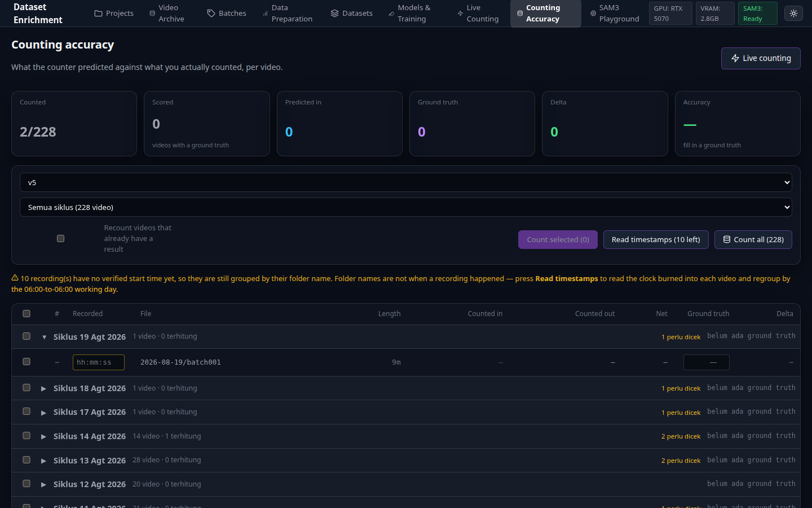Image resolution: width=812 pixels, height=508 pixels.
Task: Tick the select-all checkbox in table header
Action: tap(27, 313)
